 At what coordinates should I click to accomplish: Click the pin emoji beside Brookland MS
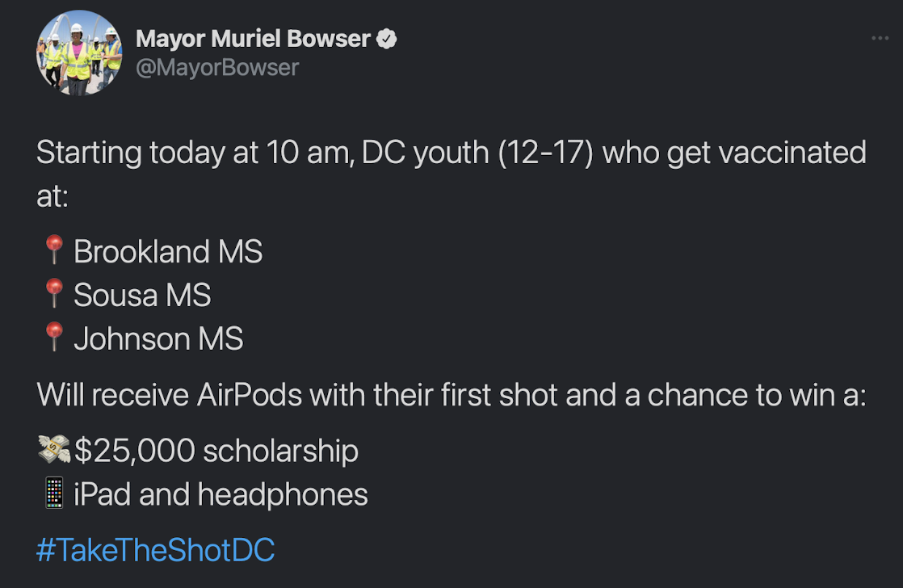[54, 251]
